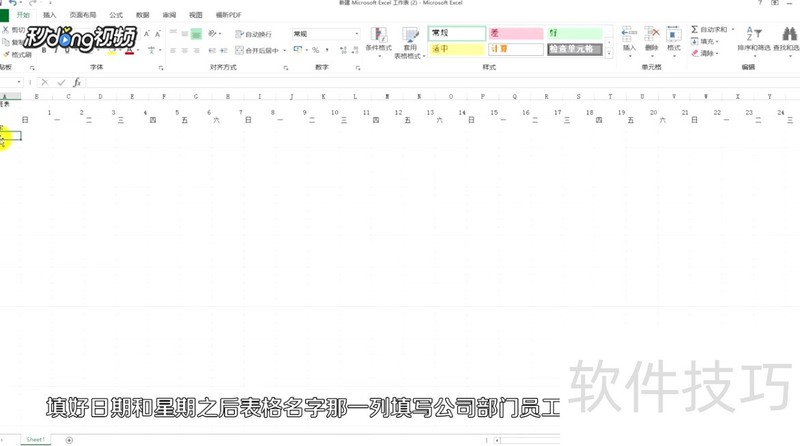Apply the Normal (常规) cell style
This screenshot has height=446, width=800.
(457, 33)
